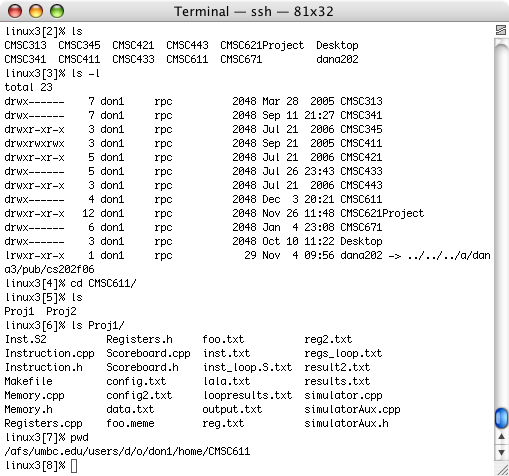The width and height of the screenshot is (509, 476).
Task: Click file name Makefile
Action: [29, 381]
